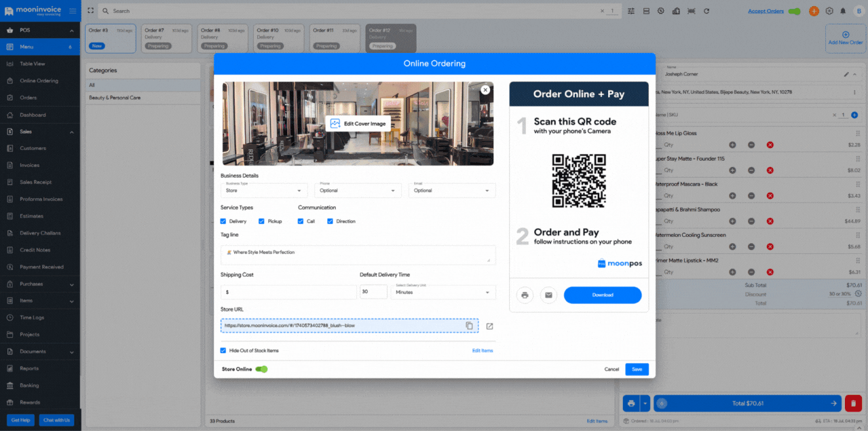This screenshot has height=431, width=868.
Task: Uncheck Hide Out of Stock Items
Action: (223, 350)
